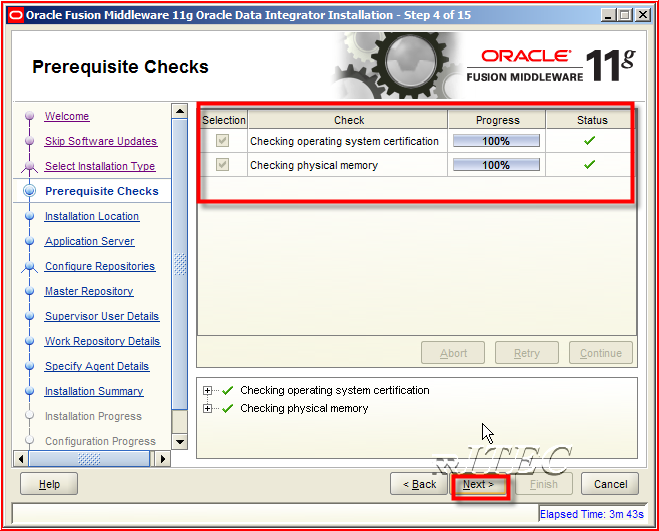Click green check beside physical memory log entry
Viewport: 659px width, 531px height.
point(227,408)
